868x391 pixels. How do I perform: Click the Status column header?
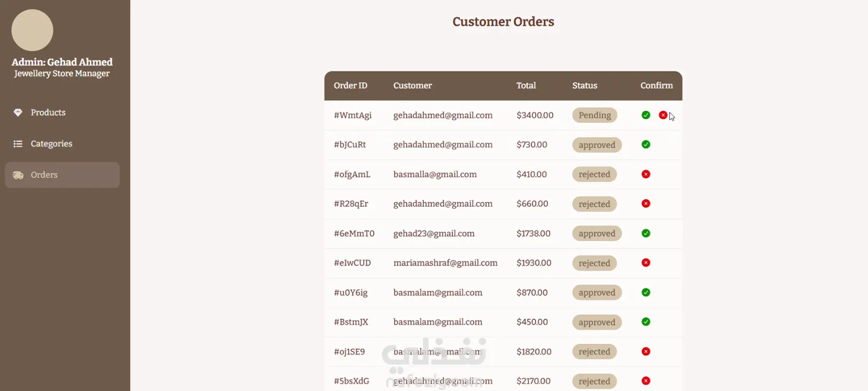(585, 85)
